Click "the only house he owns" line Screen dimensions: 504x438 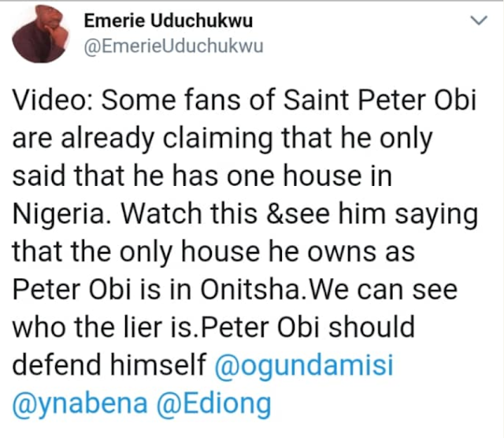226,252
